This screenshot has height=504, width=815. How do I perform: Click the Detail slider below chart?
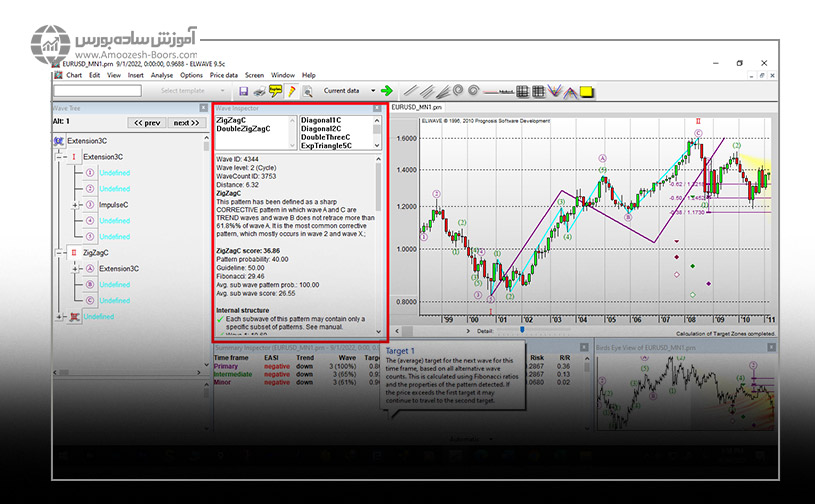point(520,329)
